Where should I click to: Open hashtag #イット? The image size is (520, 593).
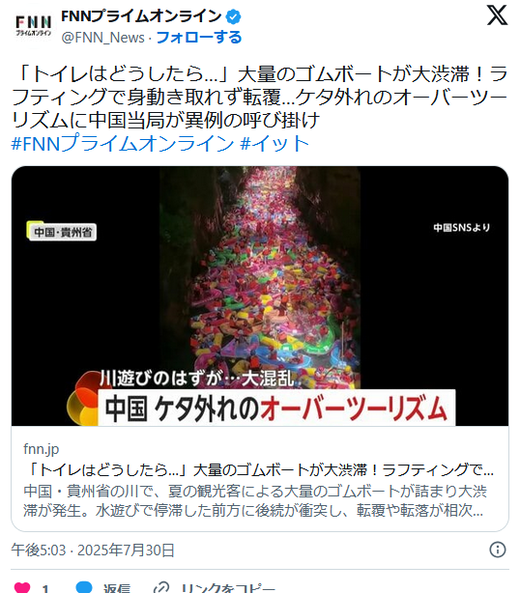point(275,143)
